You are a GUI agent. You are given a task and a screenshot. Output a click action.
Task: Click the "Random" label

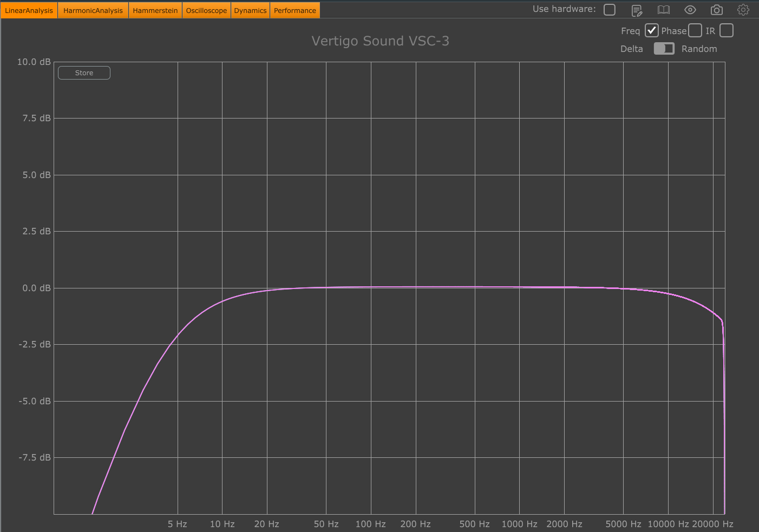click(699, 49)
